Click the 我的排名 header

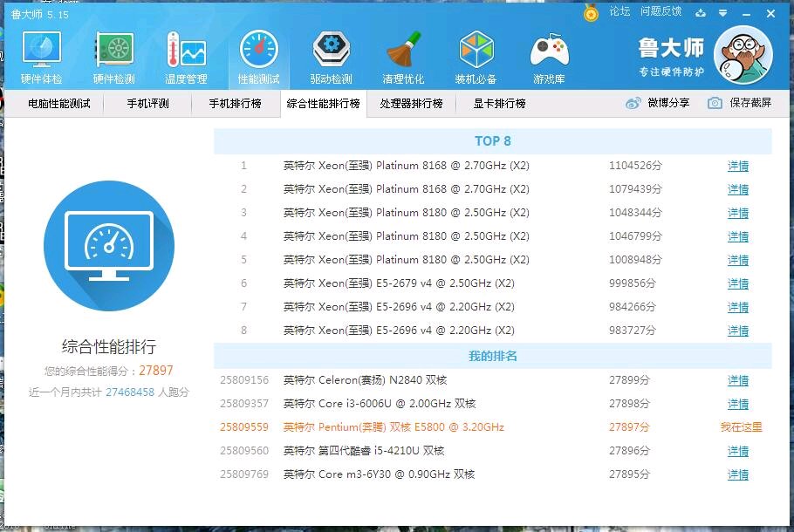coord(493,356)
